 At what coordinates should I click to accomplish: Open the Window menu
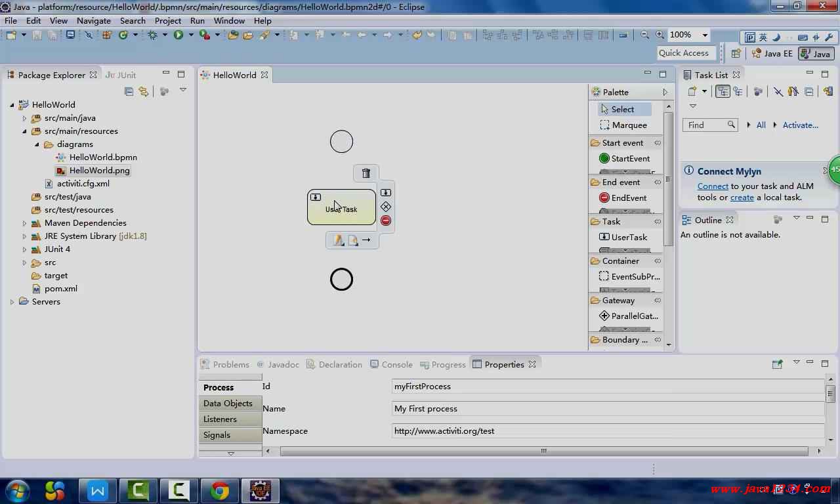point(229,20)
